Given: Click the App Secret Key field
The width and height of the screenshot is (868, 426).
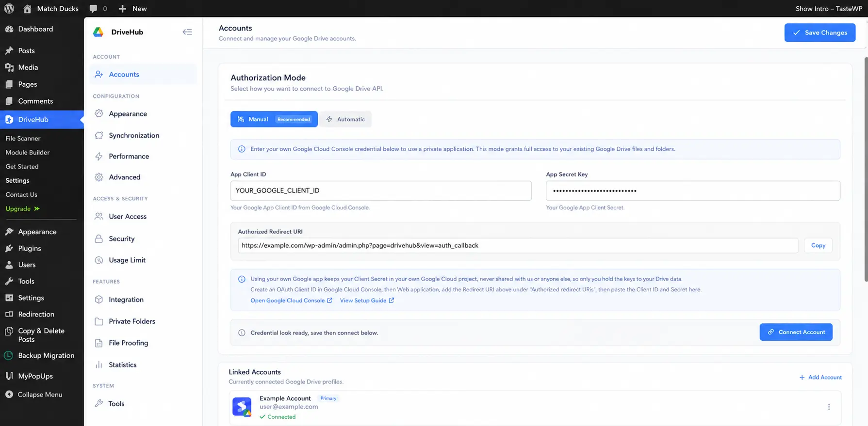Looking at the screenshot, I should (x=693, y=190).
